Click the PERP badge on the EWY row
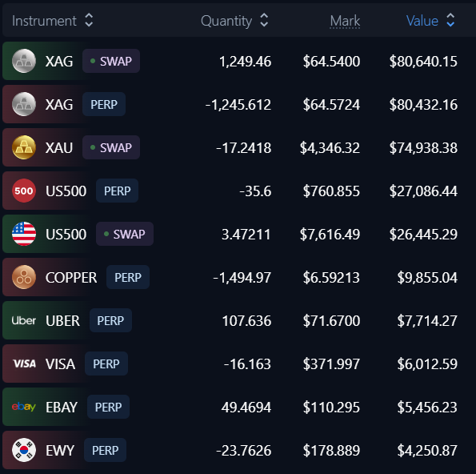 [x=105, y=450]
